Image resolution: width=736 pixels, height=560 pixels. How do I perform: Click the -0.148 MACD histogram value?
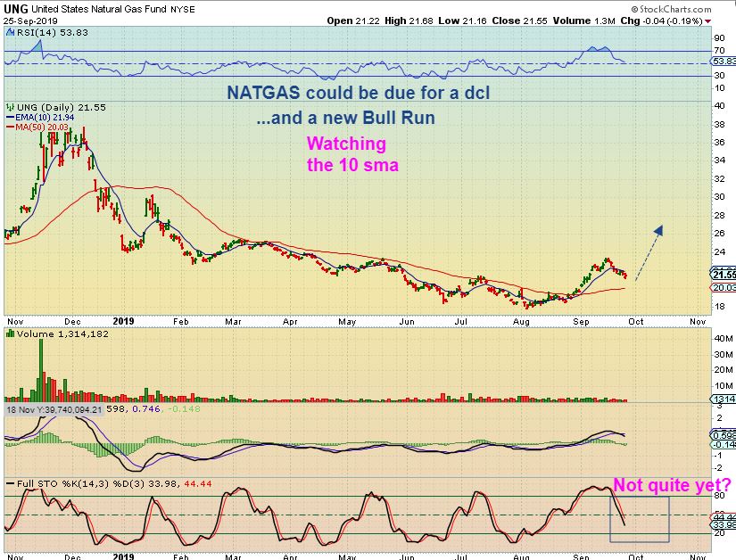[184, 409]
